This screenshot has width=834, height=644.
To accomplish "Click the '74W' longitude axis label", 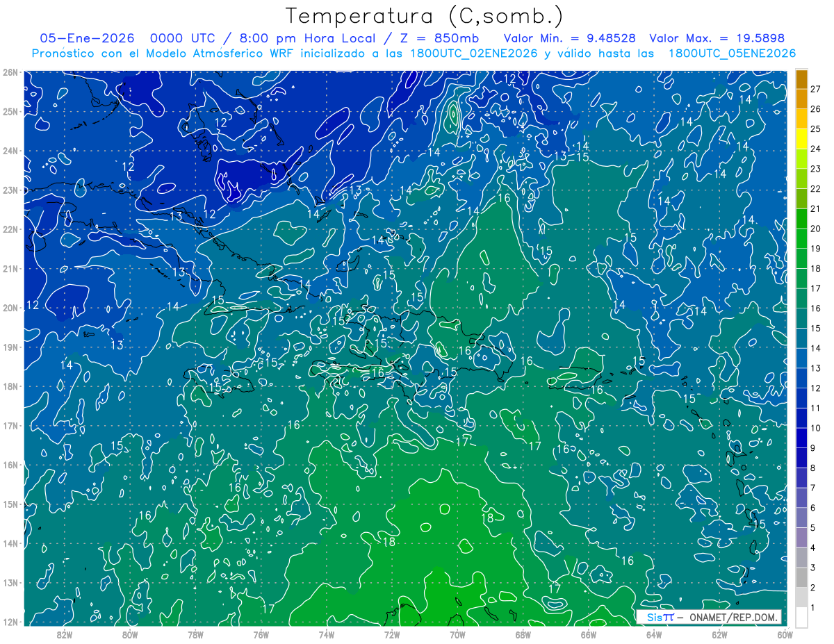I will pos(327,634).
